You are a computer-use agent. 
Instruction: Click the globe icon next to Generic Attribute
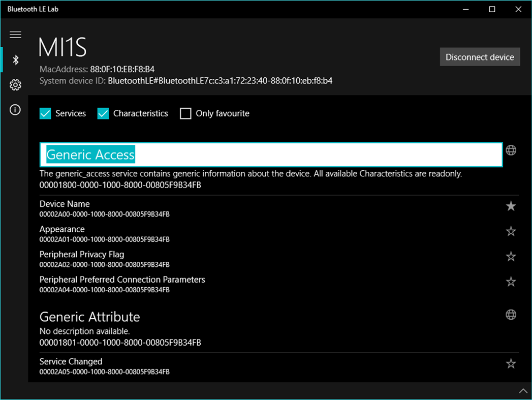coord(511,315)
